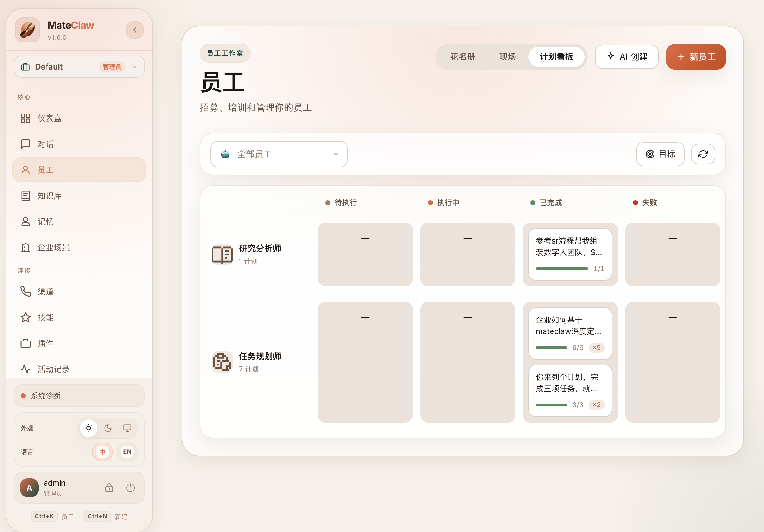
Task: Expand the Default workspace dropdown
Action: (79, 67)
